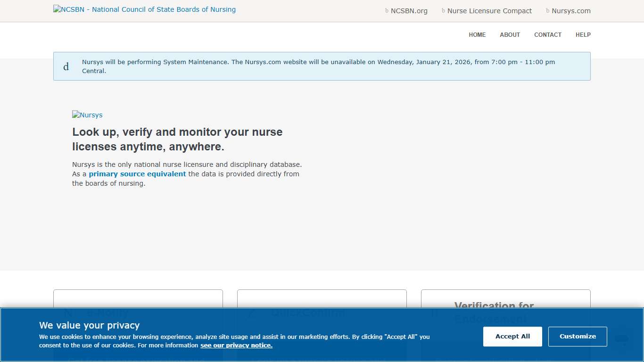Image resolution: width=644 pixels, height=362 pixels.
Task: Click the info icon in the maintenance banner
Action: pos(66,66)
